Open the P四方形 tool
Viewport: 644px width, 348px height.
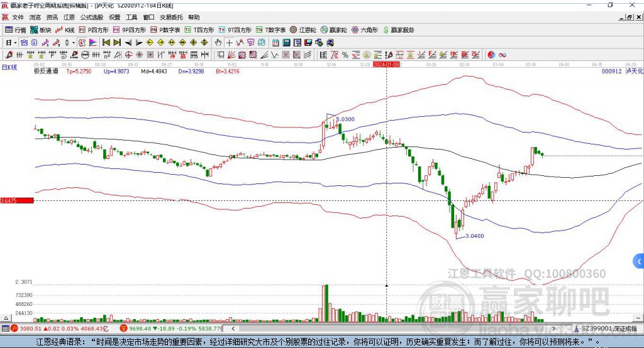[x=94, y=30]
